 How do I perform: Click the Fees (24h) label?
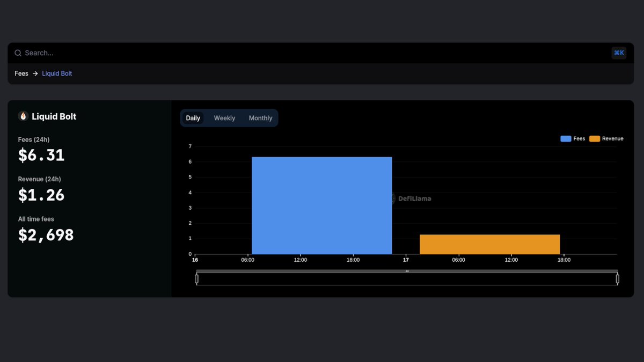[x=33, y=139]
